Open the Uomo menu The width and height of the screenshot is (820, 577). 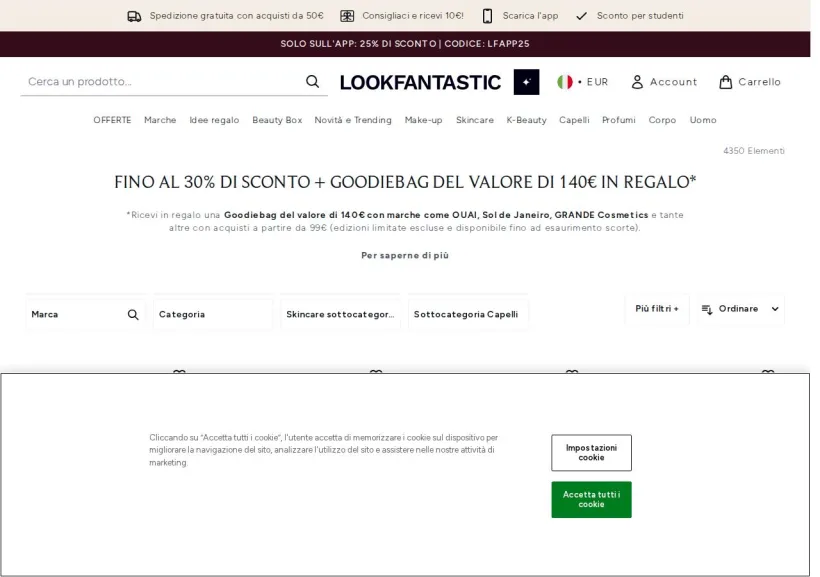click(x=703, y=120)
